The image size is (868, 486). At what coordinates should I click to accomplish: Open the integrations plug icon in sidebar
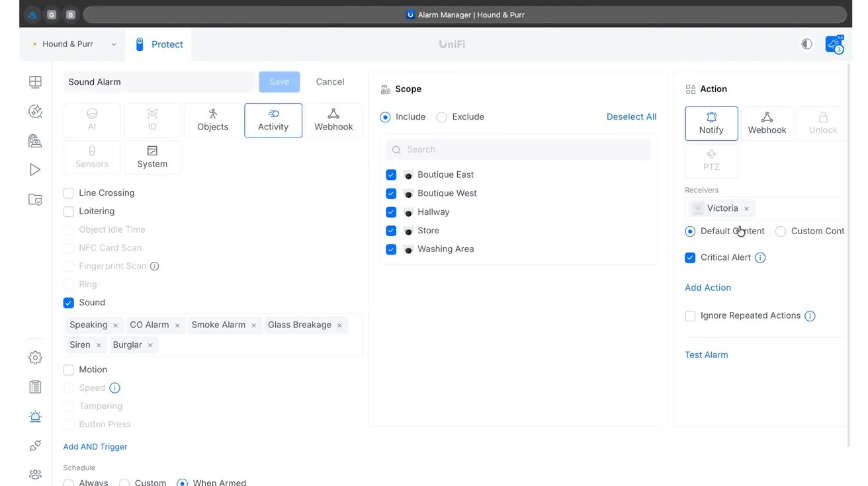35,446
